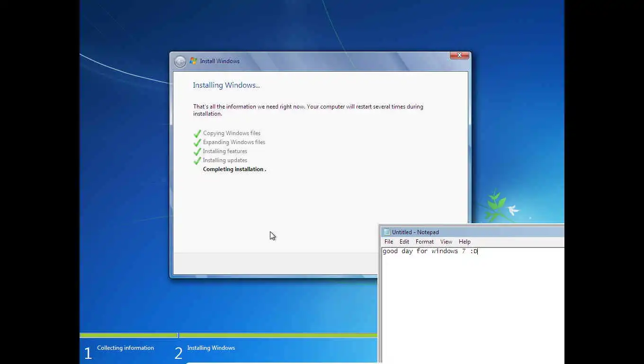Image resolution: width=644 pixels, height=364 pixels.
Task: Click the 'Completing installation' step
Action: point(234,169)
